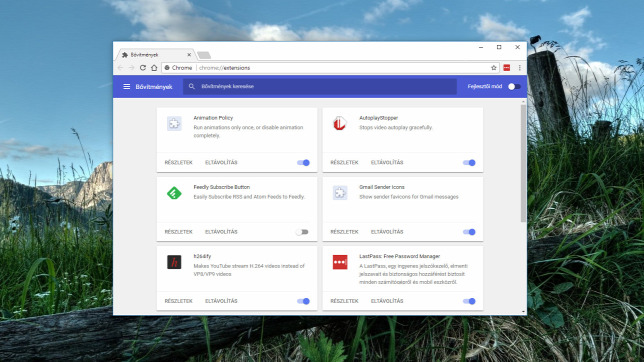Open Részletek for Feedly Subscribe Button
This screenshot has height=362, width=644.
pyautogui.click(x=179, y=232)
